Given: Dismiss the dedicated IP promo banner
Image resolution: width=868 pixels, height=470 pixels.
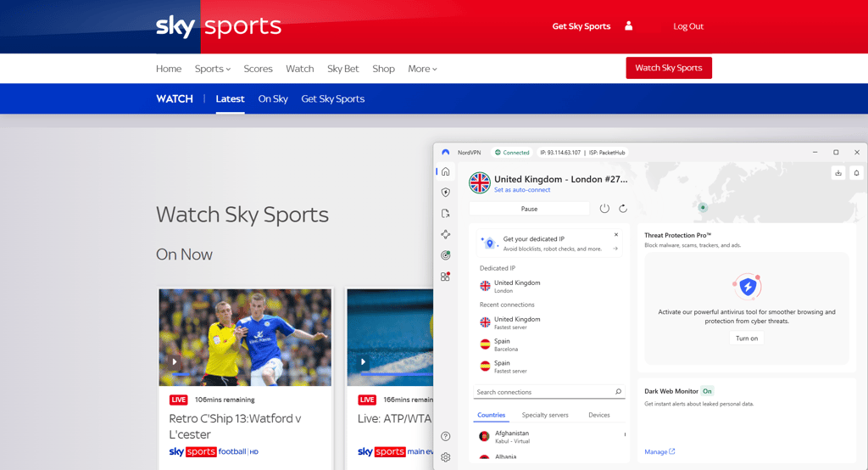Looking at the screenshot, I should pos(616,234).
